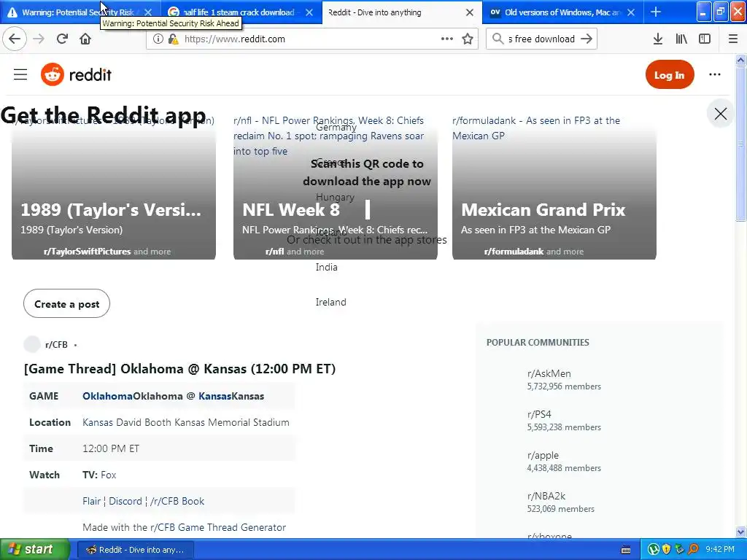Screen dimensions: 747x560
Task: Open the Downloads arrow icon
Action: pos(658,39)
